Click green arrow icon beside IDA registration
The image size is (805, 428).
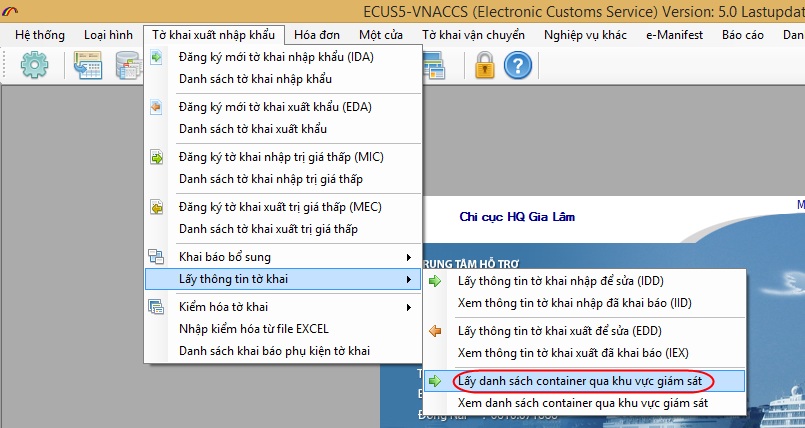coord(157,56)
